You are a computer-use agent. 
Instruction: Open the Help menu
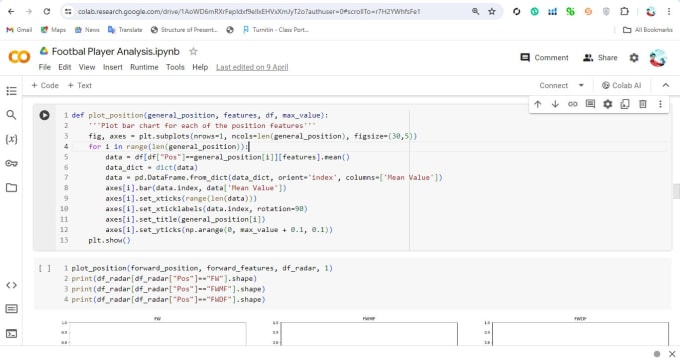[200, 67]
